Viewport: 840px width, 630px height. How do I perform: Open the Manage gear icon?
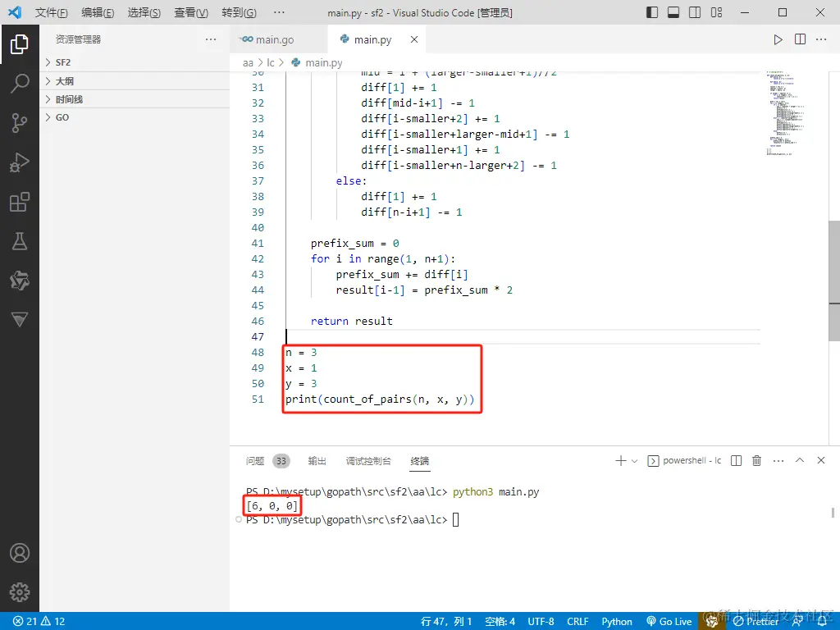tap(20, 592)
